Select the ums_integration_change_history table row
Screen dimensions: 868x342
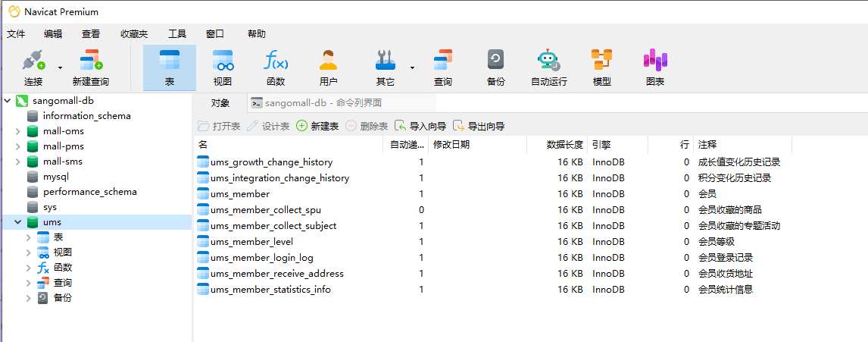[x=492, y=178]
